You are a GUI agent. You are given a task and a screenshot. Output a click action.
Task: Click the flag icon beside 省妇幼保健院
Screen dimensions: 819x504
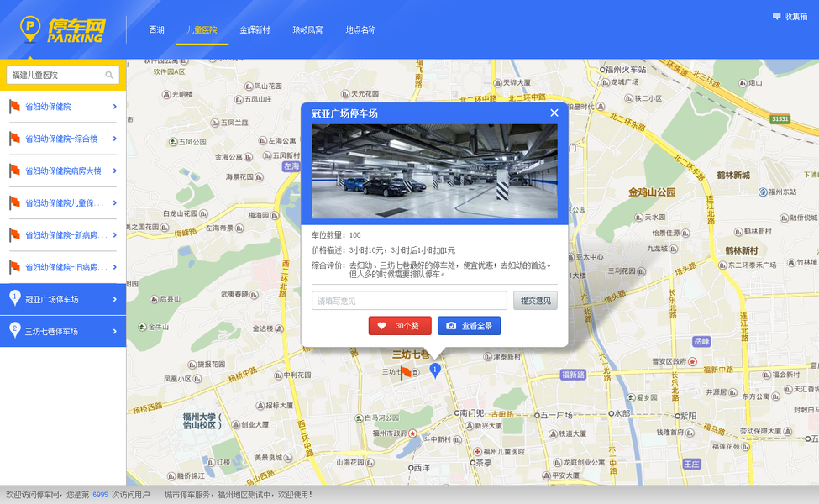click(x=14, y=107)
